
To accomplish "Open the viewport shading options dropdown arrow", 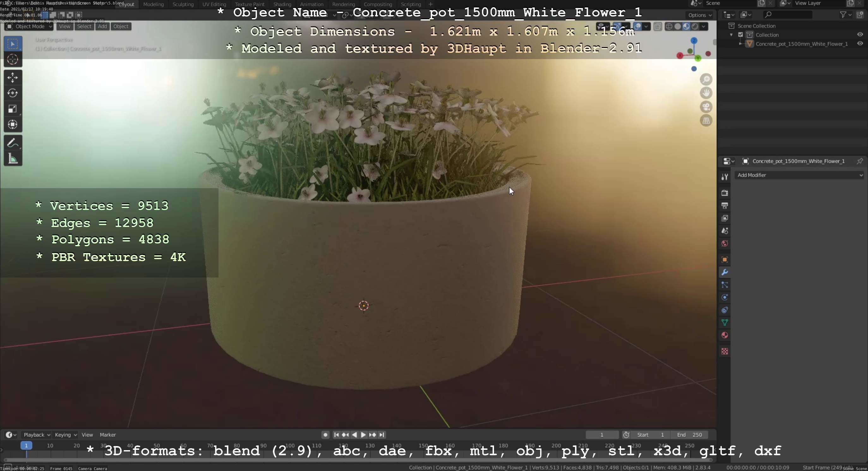I will click(703, 27).
